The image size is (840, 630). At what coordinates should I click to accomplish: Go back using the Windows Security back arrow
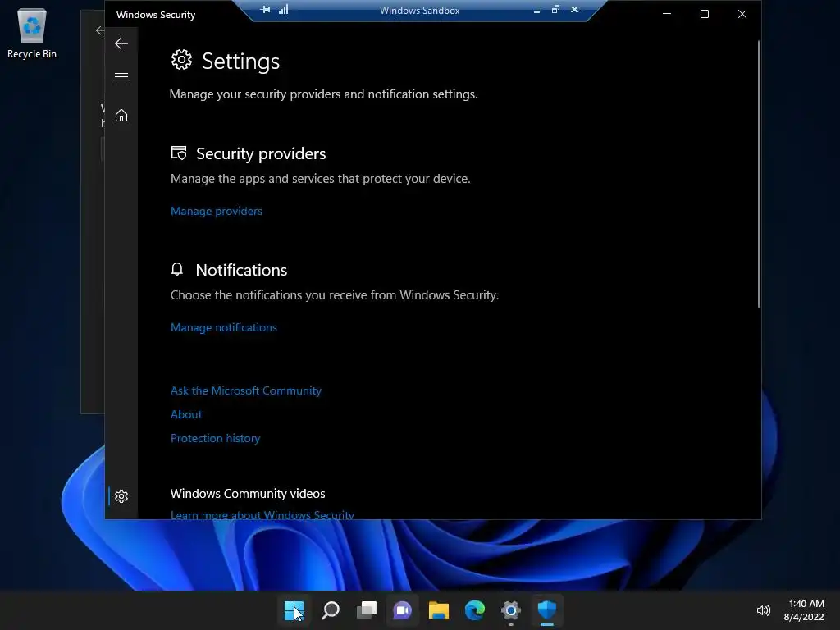[121, 43]
